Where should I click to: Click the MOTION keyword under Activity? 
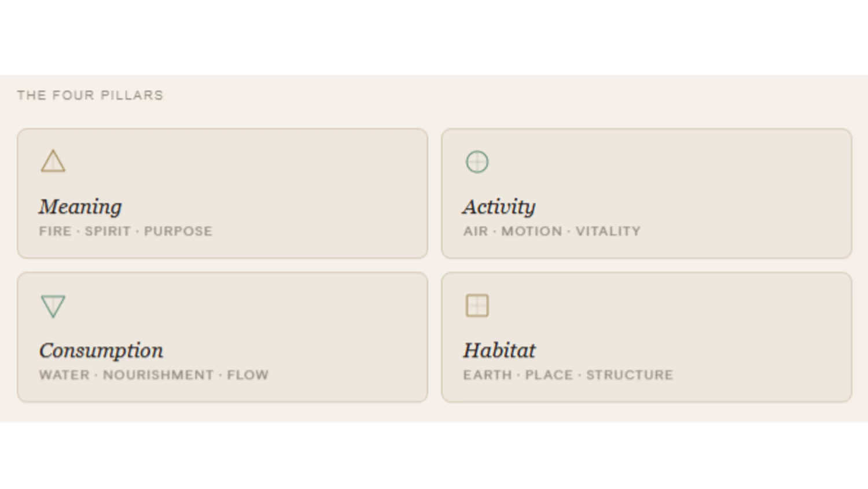coord(532,231)
